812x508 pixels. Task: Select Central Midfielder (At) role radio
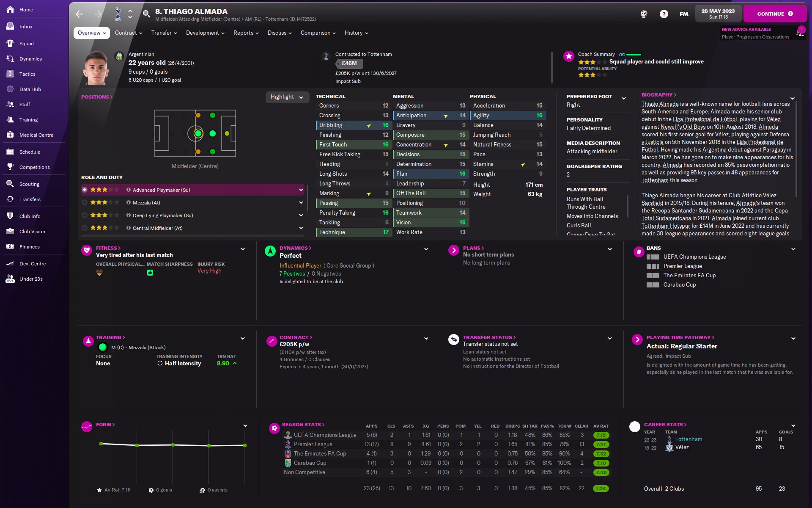coord(85,228)
